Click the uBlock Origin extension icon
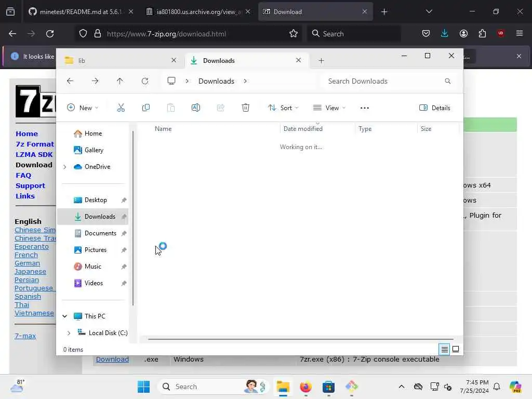Screen dimensions: 532x399 point(501,33)
